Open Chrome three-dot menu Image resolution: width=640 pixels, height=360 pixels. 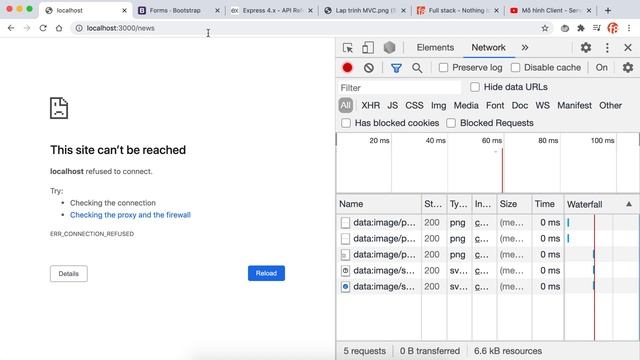pos(629,28)
